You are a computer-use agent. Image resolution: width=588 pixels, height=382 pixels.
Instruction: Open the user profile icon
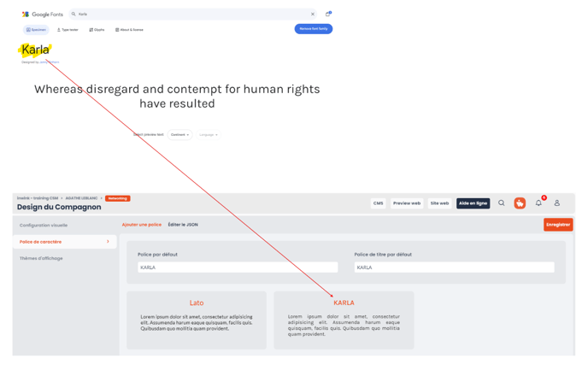[557, 203]
